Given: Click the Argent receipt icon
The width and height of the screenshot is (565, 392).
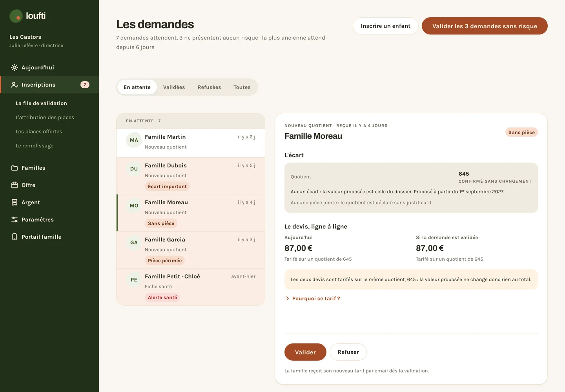Looking at the screenshot, I should 15,202.
